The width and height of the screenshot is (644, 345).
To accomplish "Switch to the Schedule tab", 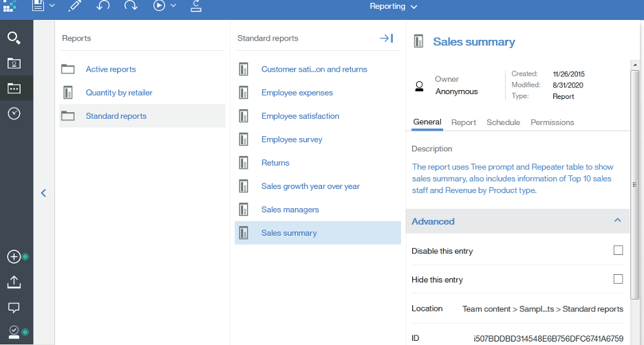I will click(x=503, y=122).
